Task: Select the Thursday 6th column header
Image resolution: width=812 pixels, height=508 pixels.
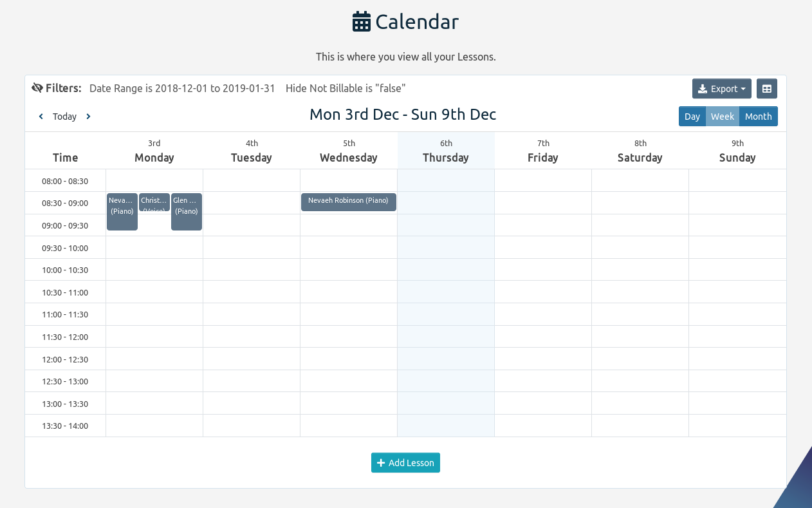Action: point(446,151)
